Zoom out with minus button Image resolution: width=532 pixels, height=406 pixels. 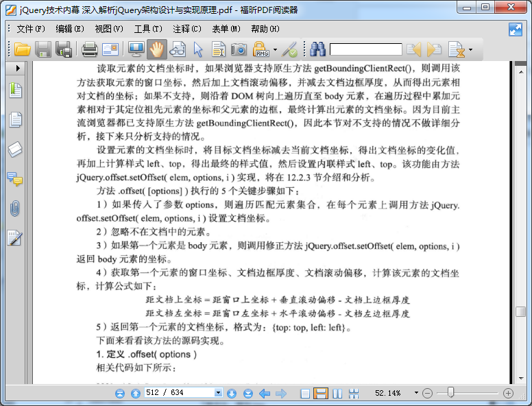428,393
